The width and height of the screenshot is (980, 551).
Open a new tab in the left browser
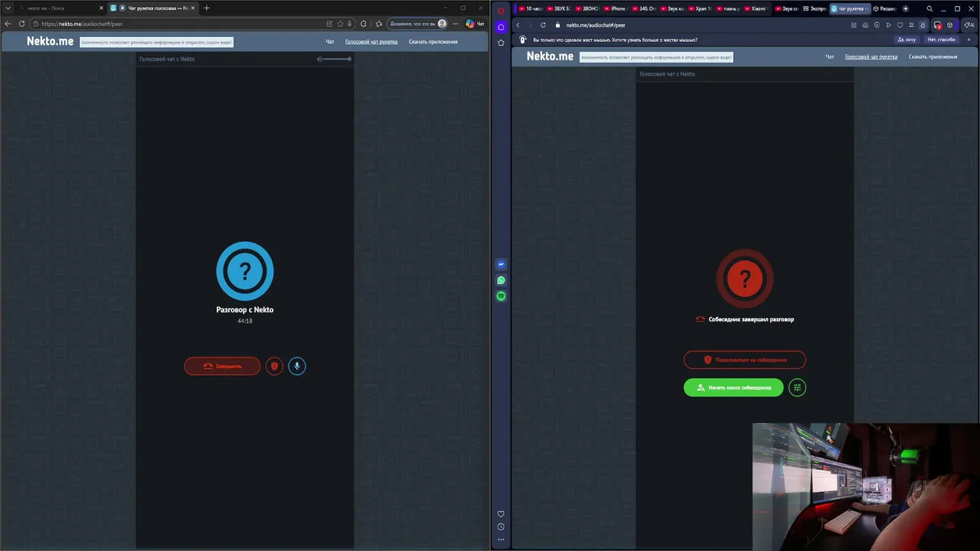point(207,8)
